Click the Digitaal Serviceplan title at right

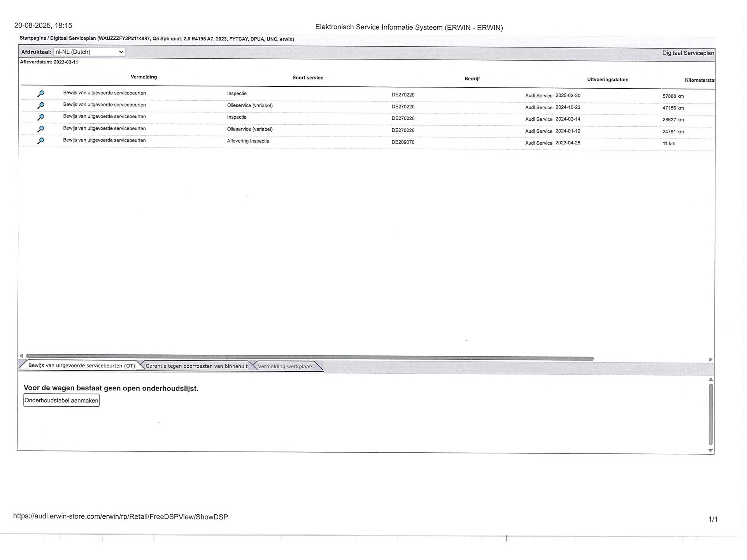[x=688, y=53]
